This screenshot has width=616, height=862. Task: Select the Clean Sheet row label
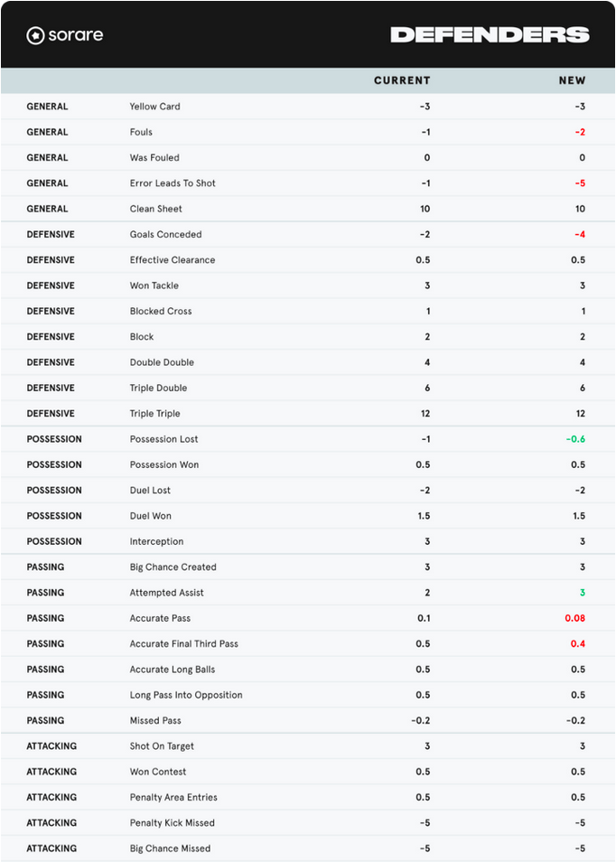[x=156, y=209]
